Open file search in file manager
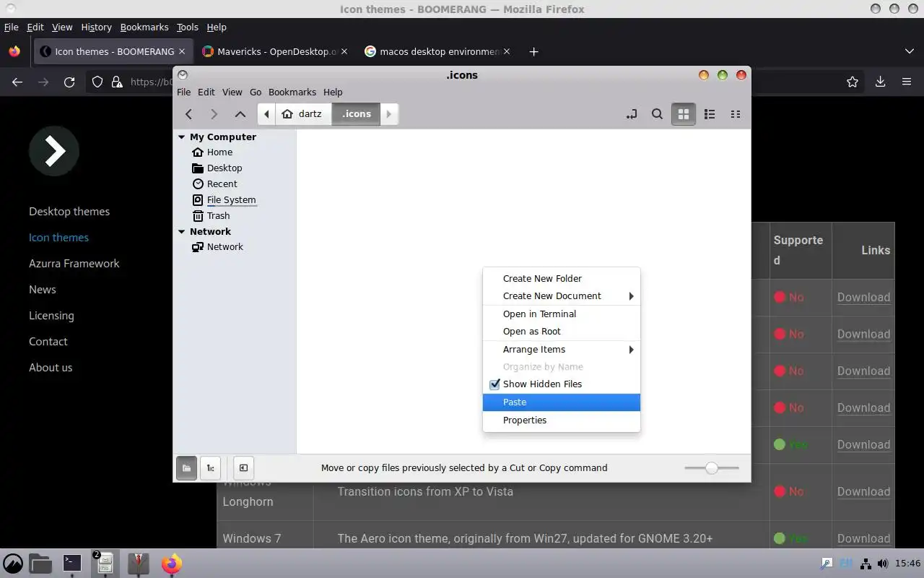This screenshot has height=578, width=924. coord(657,114)
